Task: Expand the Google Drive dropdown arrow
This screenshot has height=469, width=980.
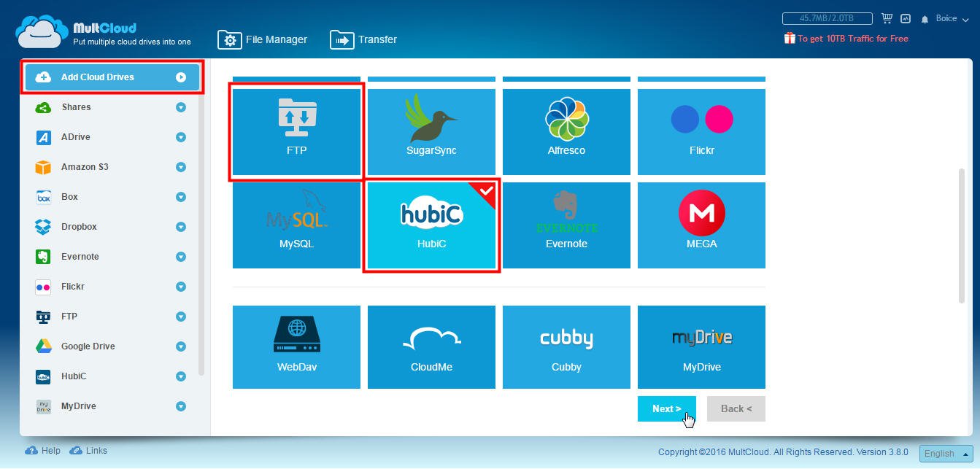Action: (181, 346)
